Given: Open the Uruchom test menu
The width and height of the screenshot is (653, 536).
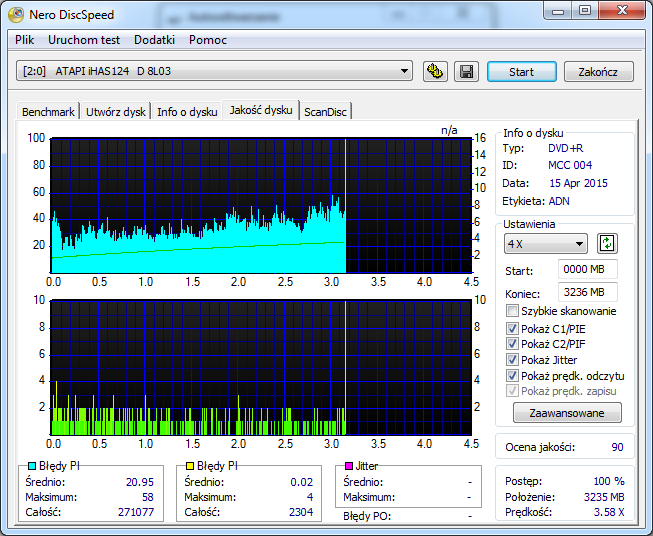Looking at the screenshot, I should [84, 40].
